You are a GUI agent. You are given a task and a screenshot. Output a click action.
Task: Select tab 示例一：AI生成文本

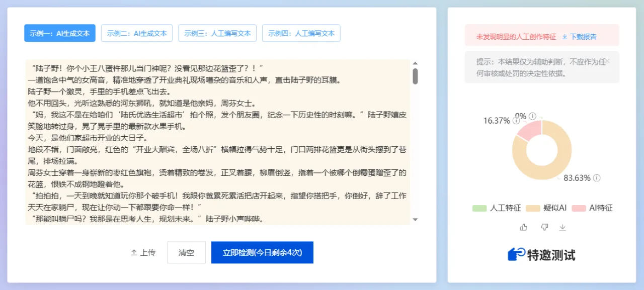click(x=60, y=33)
